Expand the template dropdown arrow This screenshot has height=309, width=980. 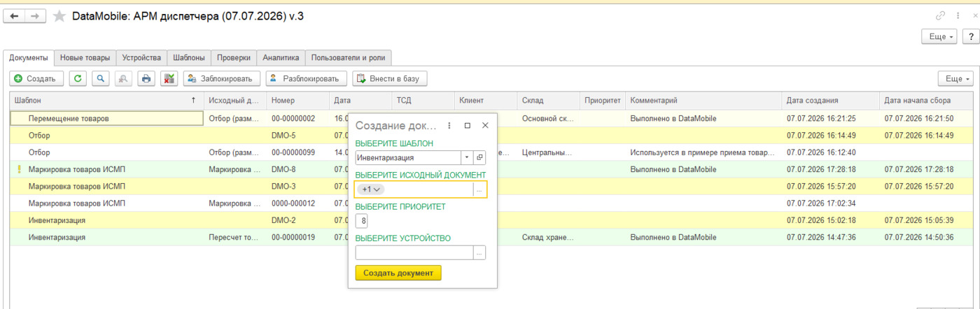tap(467, 158)
